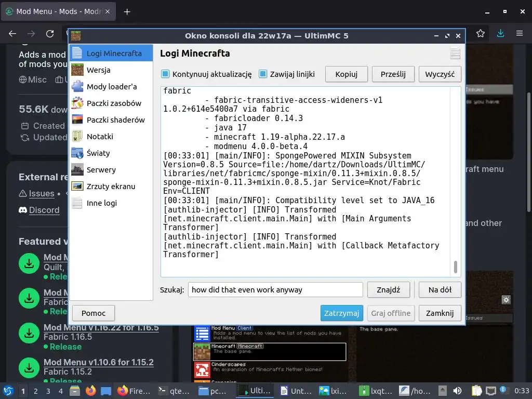532x399 pixels.
Task: Open the LXQt start menu icon
Action: [x=8, y=391]
